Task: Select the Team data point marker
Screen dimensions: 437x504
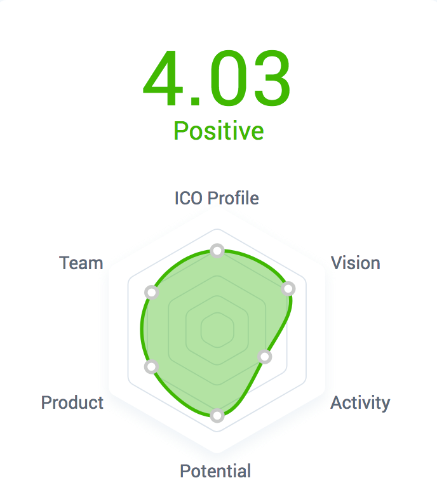Action: pos(151,293)
